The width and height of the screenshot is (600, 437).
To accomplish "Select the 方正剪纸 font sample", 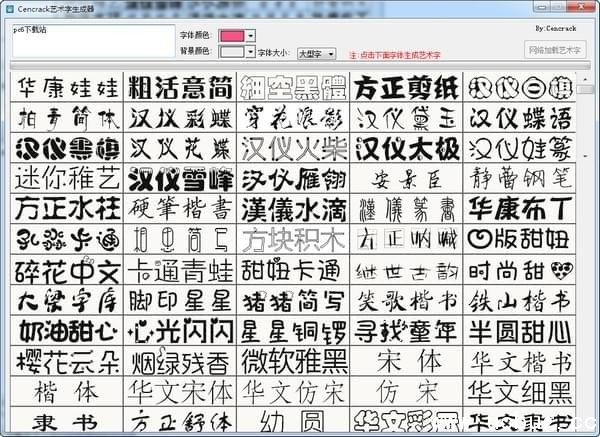I will click(x=406, y=87).
